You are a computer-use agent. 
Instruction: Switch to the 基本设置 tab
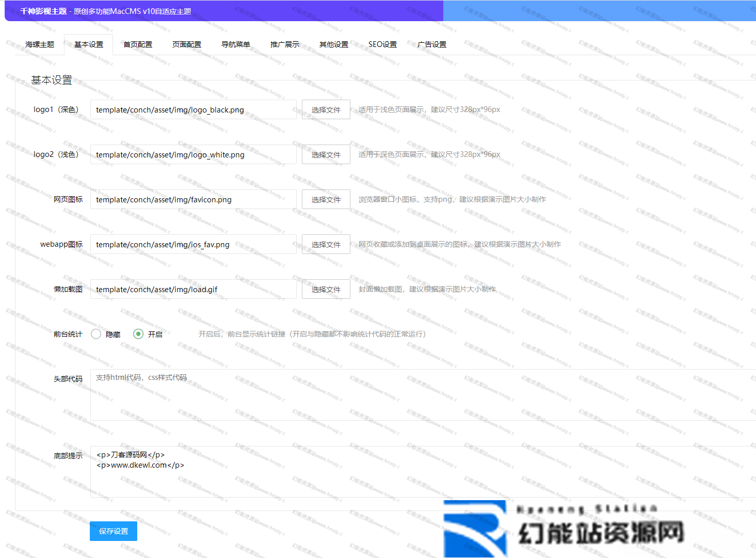point(89,44)
